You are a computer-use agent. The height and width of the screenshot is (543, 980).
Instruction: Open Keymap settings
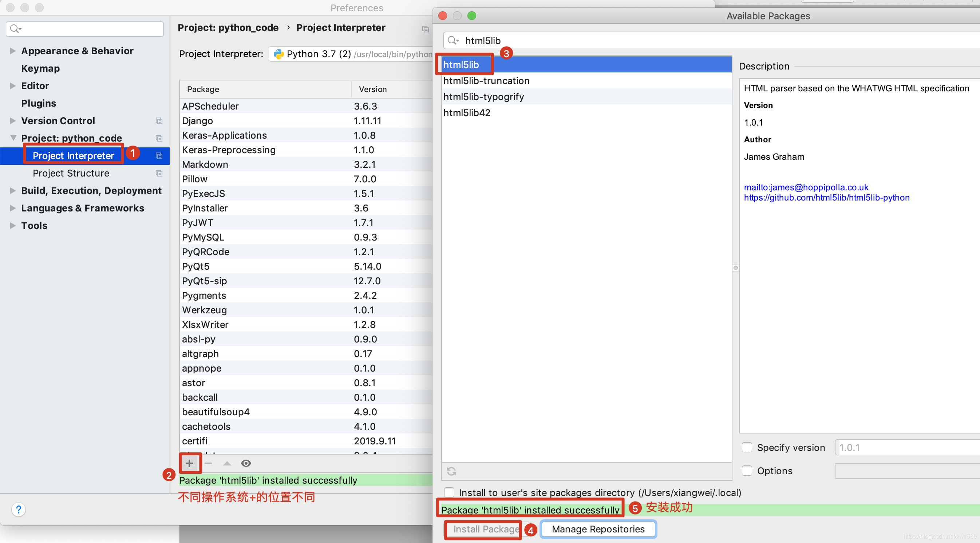point(40,68)
